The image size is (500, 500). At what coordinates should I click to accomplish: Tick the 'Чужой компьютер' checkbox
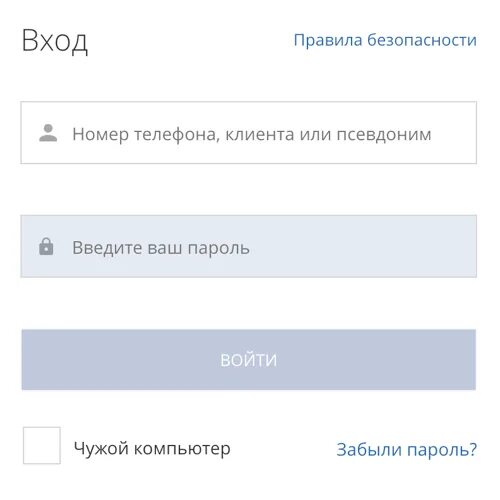42,445
